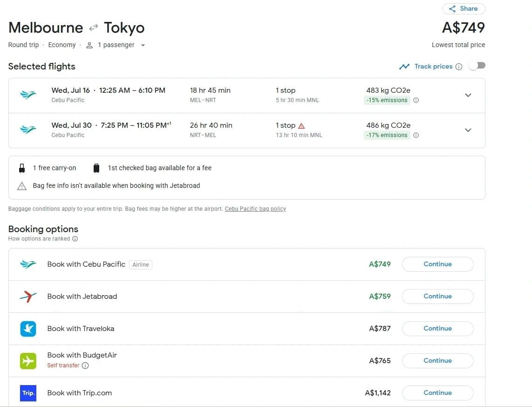Viewport: 532px width, 407px height.
Task: Open the passenger count dropdown
Action: point(143,45)
